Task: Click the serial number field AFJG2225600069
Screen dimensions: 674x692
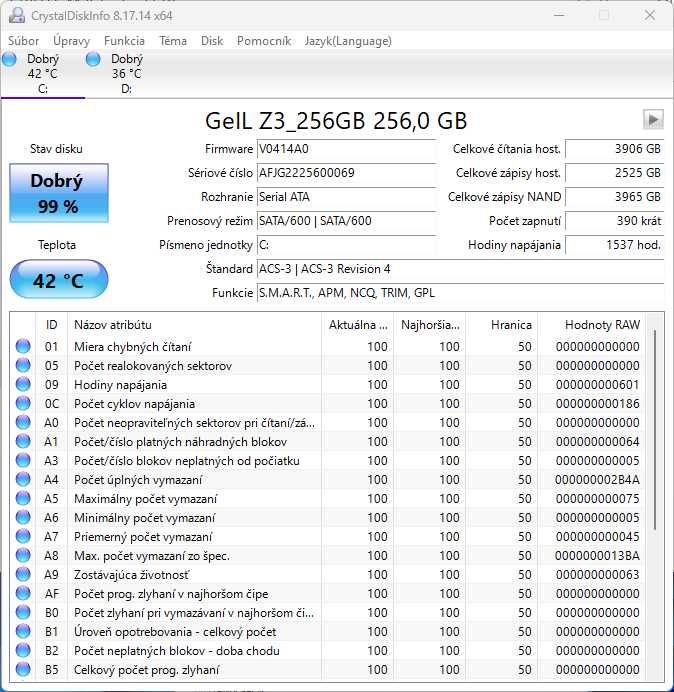Action: pyautogui.click(x=346, y=173)
